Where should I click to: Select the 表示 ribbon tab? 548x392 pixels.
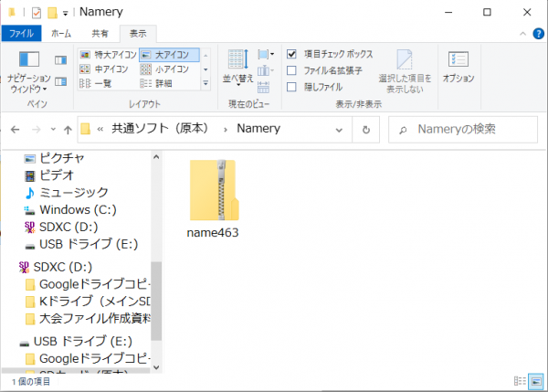138,34
